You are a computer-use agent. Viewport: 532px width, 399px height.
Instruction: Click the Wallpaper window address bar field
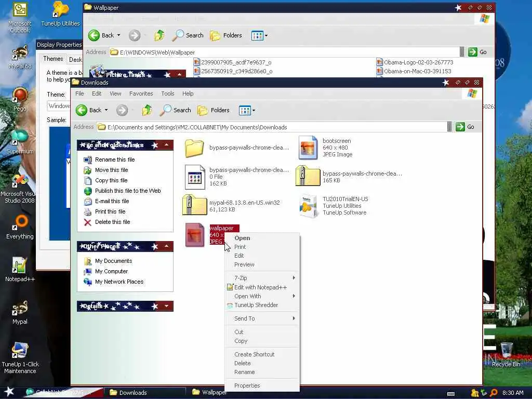point(284,52)
